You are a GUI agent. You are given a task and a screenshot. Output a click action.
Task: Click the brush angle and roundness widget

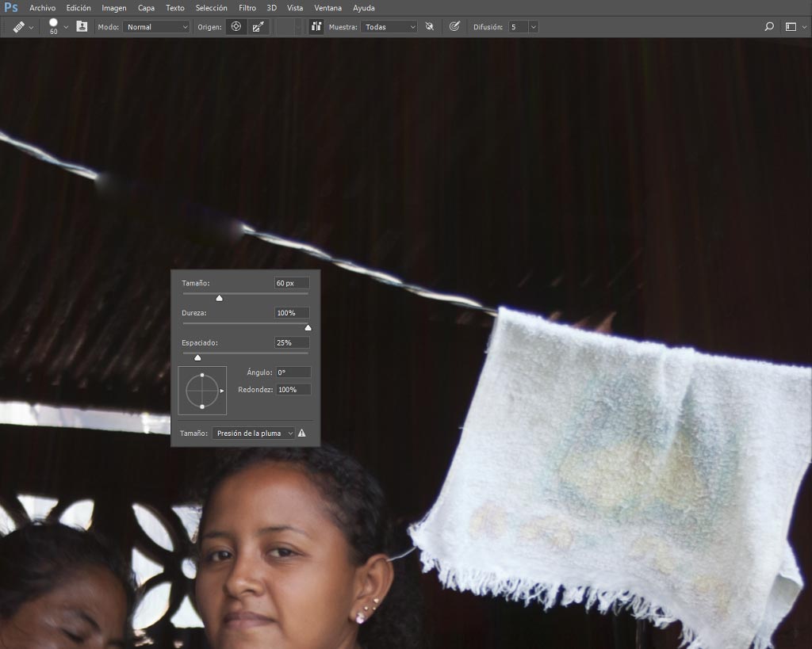point(202,391)
